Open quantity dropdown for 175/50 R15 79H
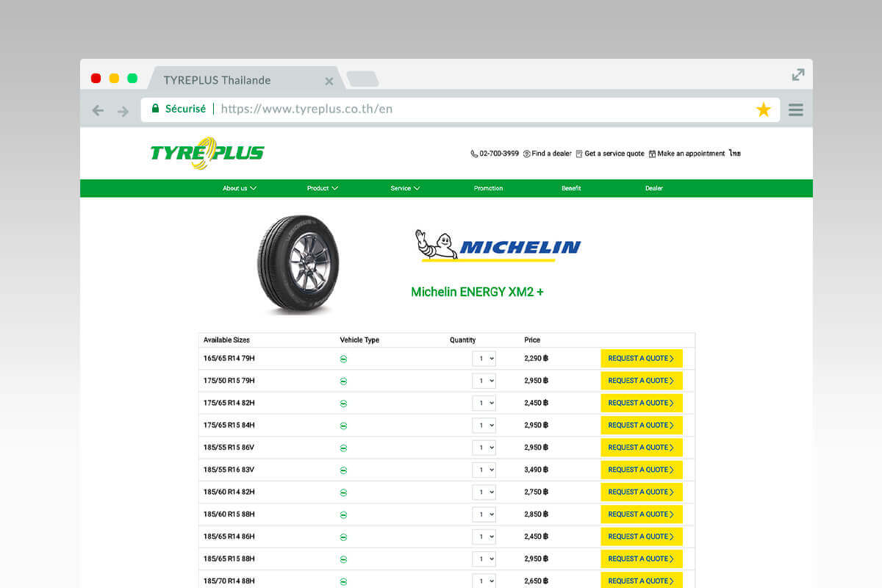The width and height of the screenshot is (882, 588). pos(484,381)
